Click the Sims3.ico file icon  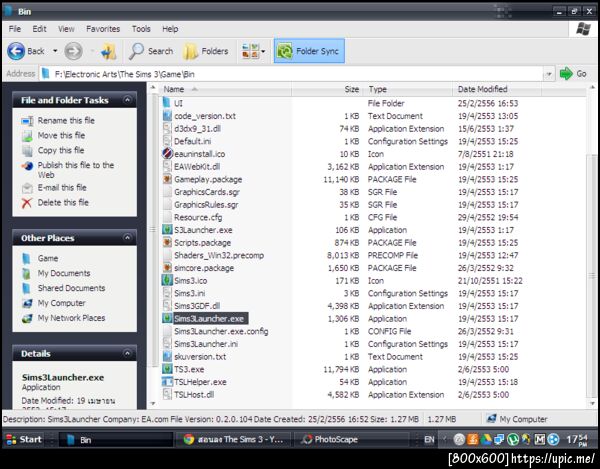(x=167, y=280)
